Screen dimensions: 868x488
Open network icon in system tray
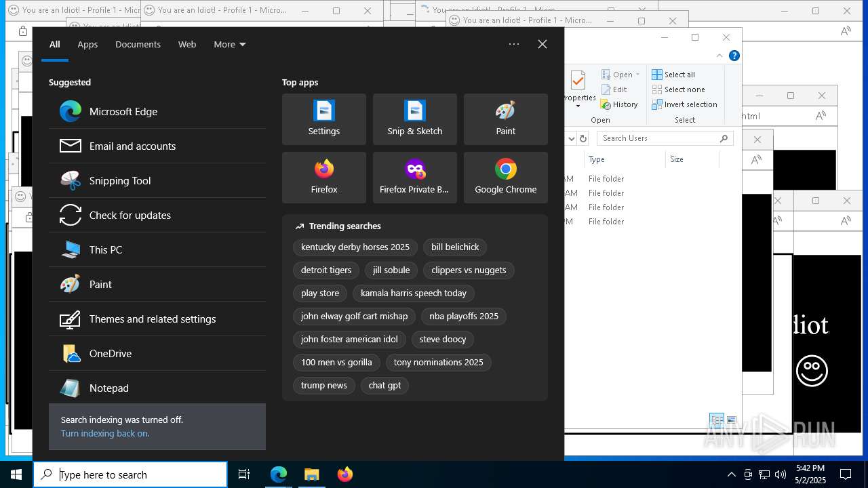point(764,474)
